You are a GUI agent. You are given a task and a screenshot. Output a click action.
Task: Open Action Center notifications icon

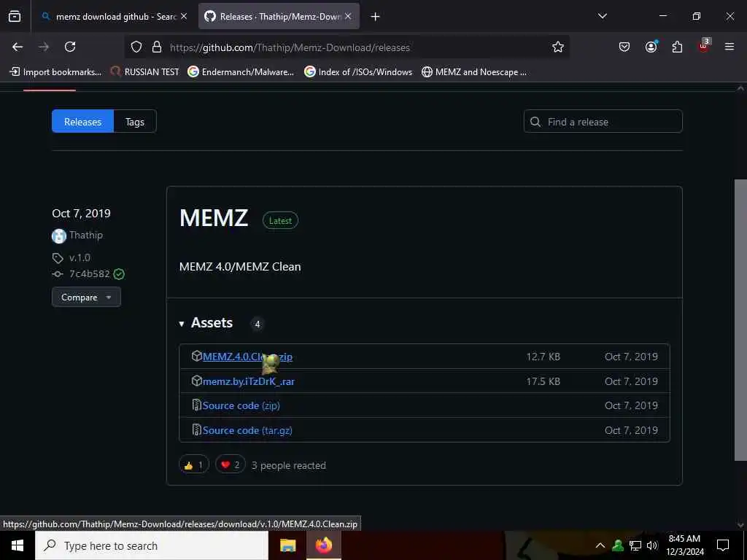(723, 545)
